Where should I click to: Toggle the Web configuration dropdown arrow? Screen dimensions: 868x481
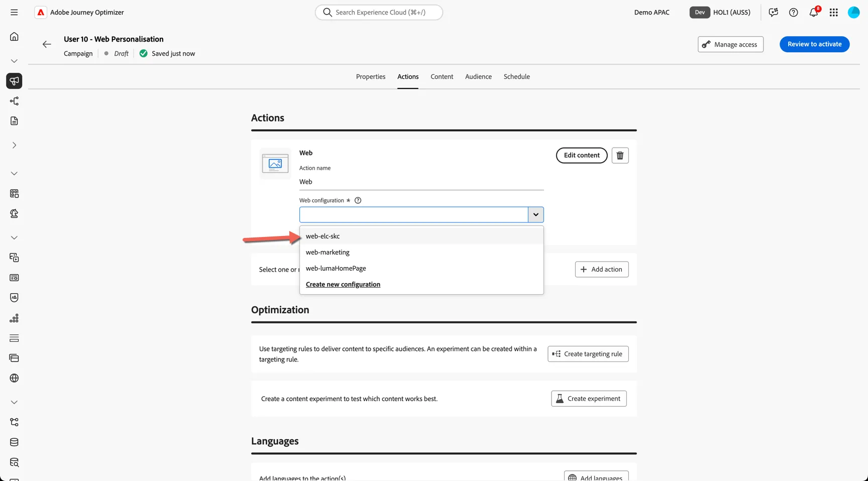[535, 214]
